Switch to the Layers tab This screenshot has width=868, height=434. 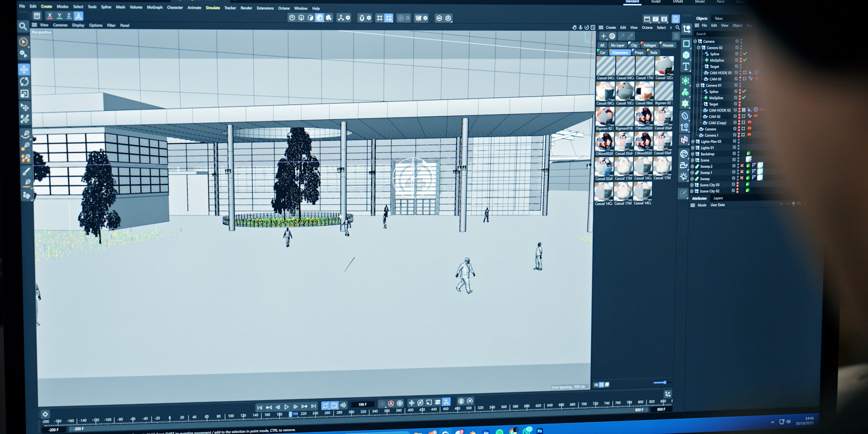click(718, 198)
